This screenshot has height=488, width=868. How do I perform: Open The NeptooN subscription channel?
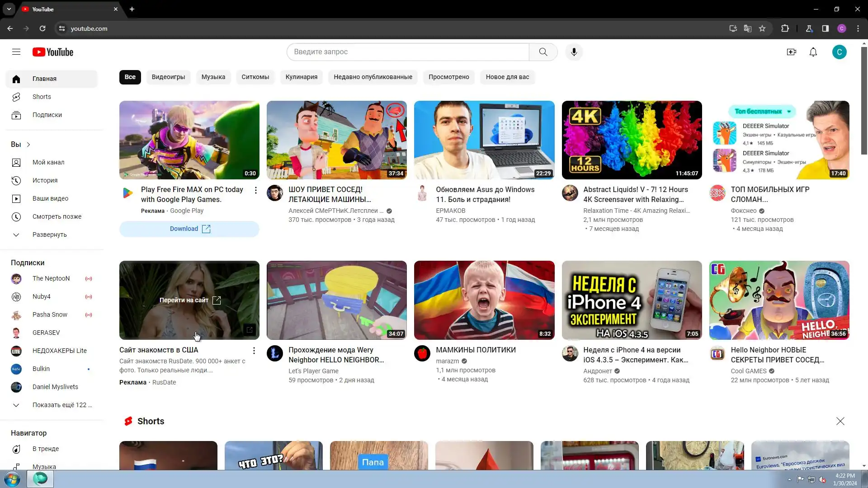click(x=51, y=278)
